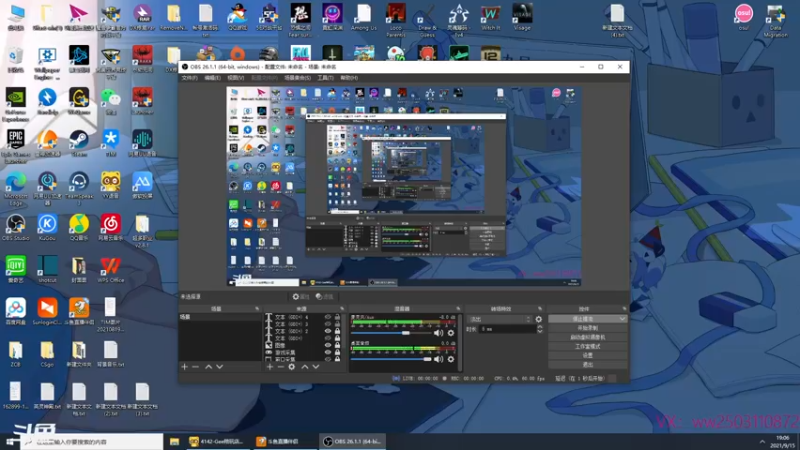Toggle visibility of 窗口采集 source
800x450 pixels.
pyautogui.click(x=328, y=359)
